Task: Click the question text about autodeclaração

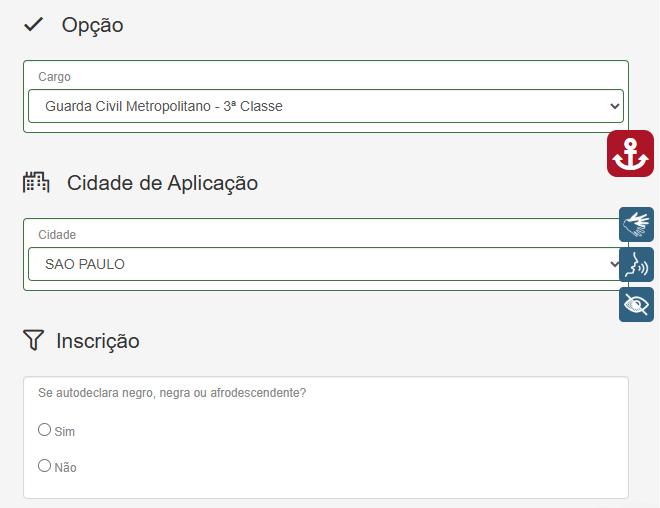Action: pos(171,393)
